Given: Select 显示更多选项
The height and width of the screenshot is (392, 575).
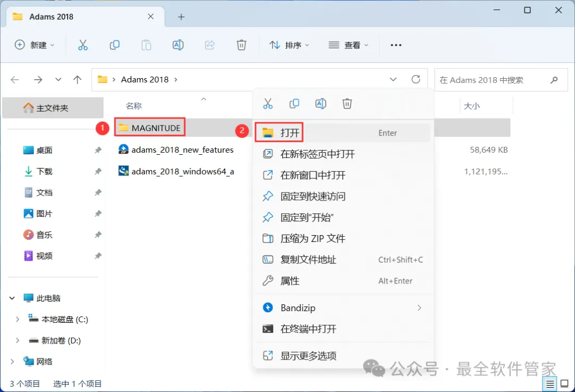Looking at the screenshot, I should 343,356.
